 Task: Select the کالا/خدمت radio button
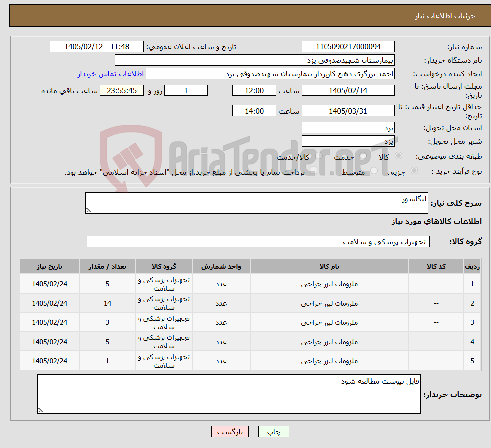[319, 155]
